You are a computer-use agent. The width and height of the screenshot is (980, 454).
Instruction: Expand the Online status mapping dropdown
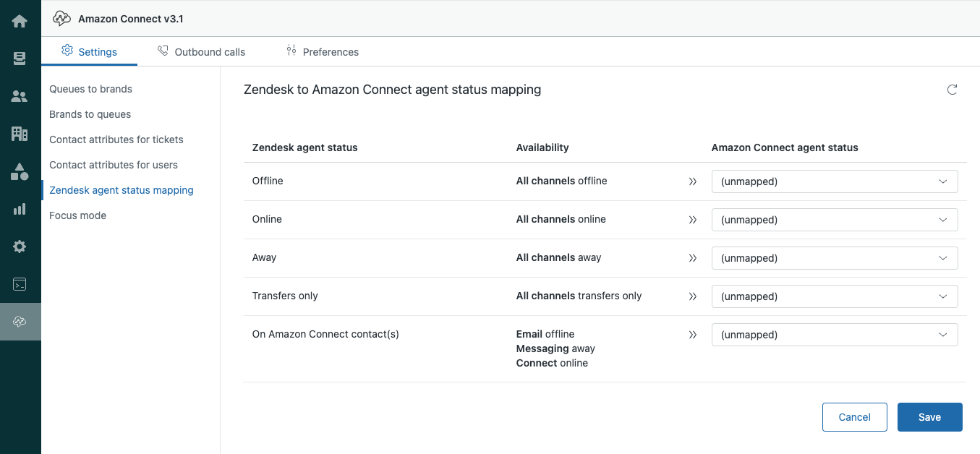coord(835,220)
